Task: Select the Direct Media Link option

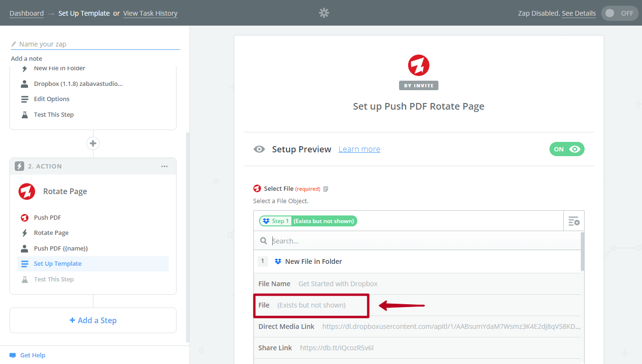Action: click(x=417, y=327)
